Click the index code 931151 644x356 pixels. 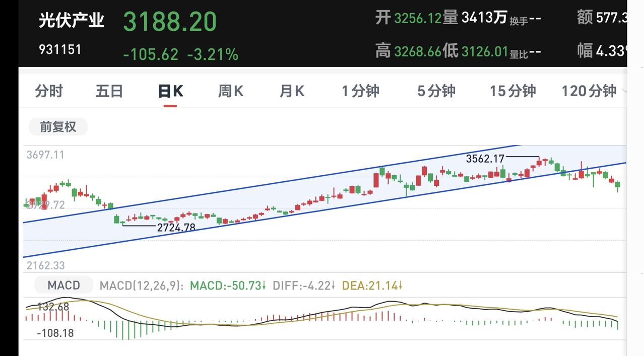(60, 50)
